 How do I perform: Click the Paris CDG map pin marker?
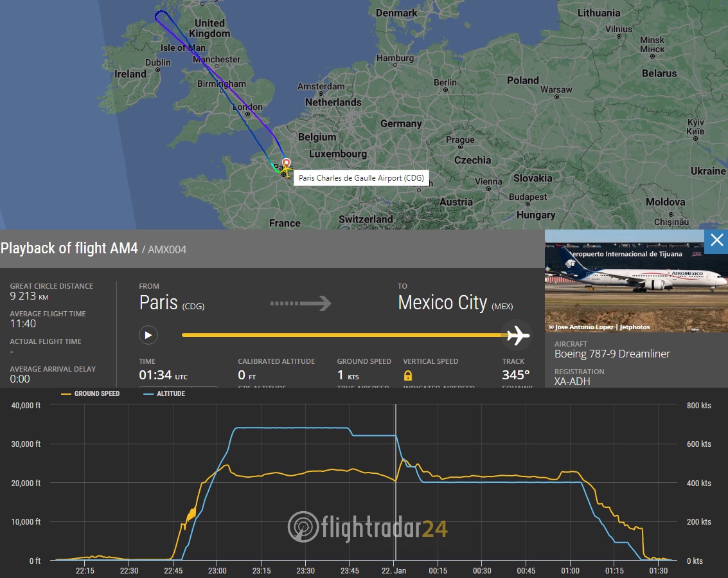pyautogui.click(x=287, y=164)
